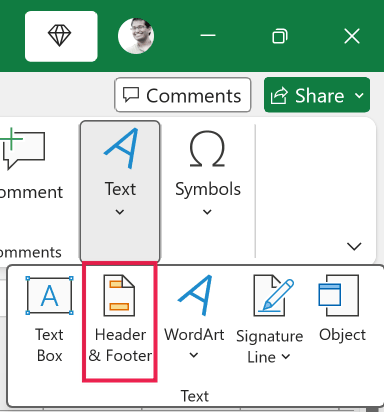Open the Comments pane button
The image size is (384, 412).
(x=183, y=95)
